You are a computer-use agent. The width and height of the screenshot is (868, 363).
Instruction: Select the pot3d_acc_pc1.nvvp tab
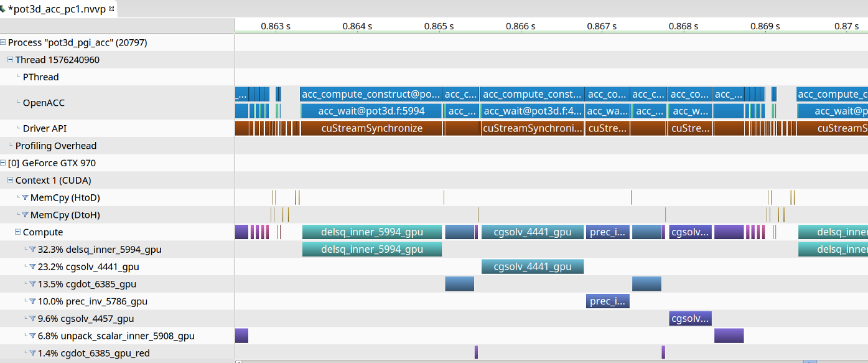coord(56,9)
